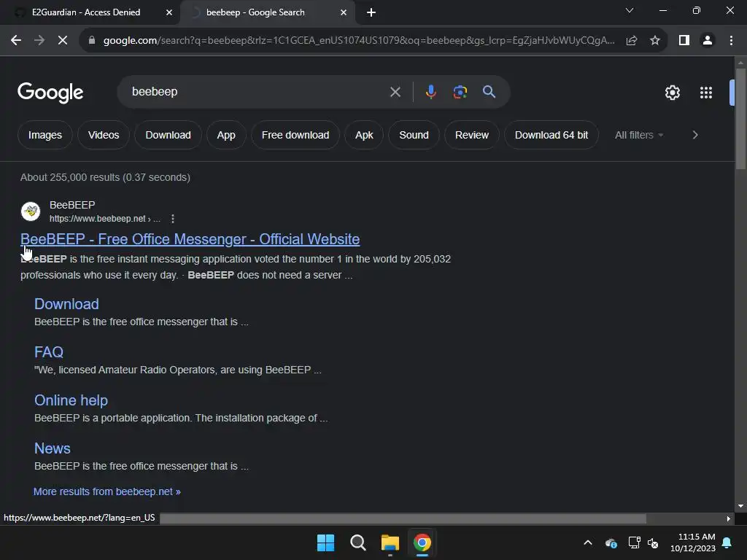
Task: Select the Sound filter chip
Action: (x=414, y=135)
